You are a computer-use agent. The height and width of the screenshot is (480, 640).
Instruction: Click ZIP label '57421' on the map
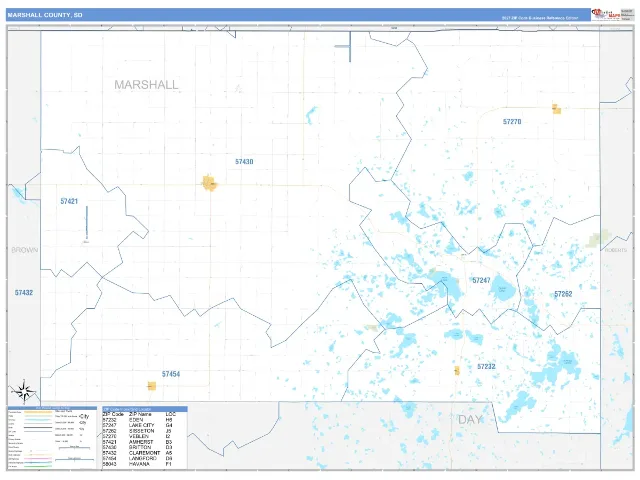(69, 201)
